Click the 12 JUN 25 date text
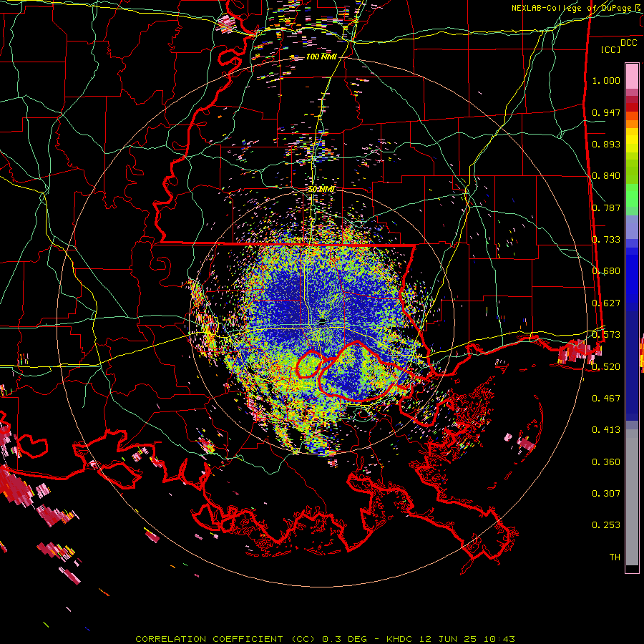This screenshot has height=644, width=644. (x=448, y=639)
